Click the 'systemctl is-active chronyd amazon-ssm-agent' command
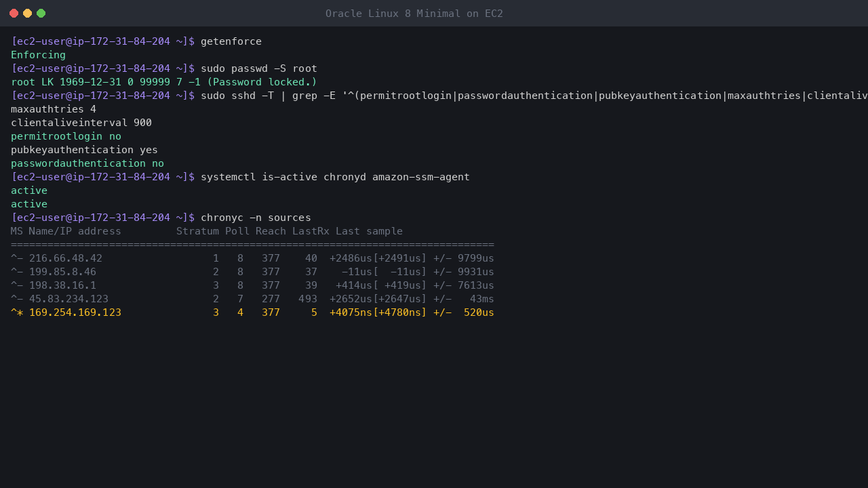 [335, 177]
